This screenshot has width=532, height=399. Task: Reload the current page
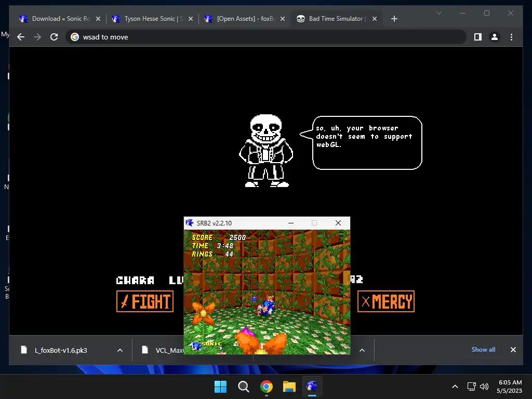point(54,37)
